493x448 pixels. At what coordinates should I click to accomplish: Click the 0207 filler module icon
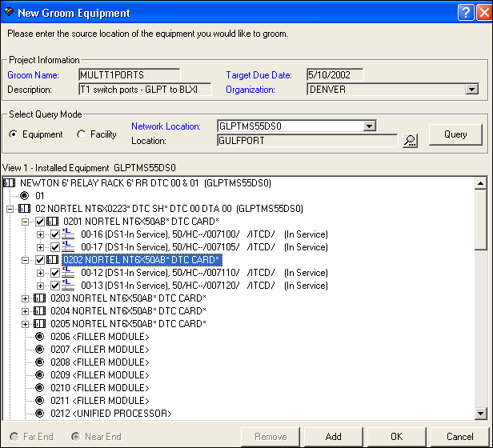pyautogui.click(x=40, y=350)
